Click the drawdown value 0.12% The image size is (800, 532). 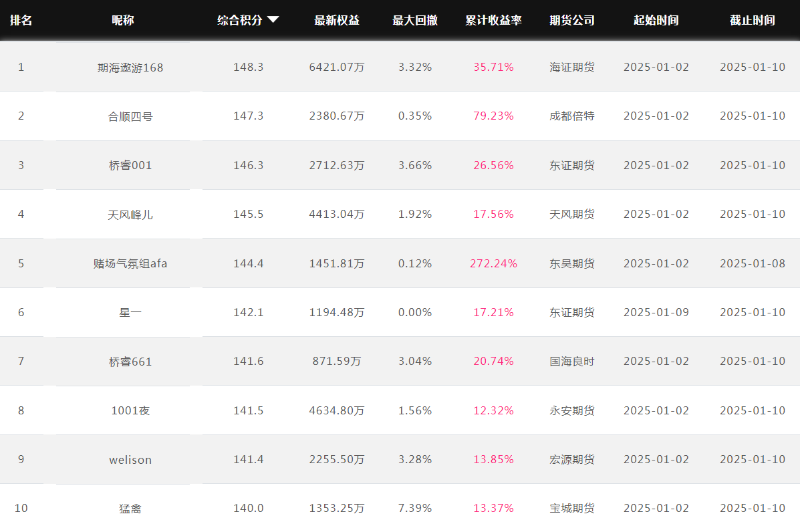tap(415, 264)
